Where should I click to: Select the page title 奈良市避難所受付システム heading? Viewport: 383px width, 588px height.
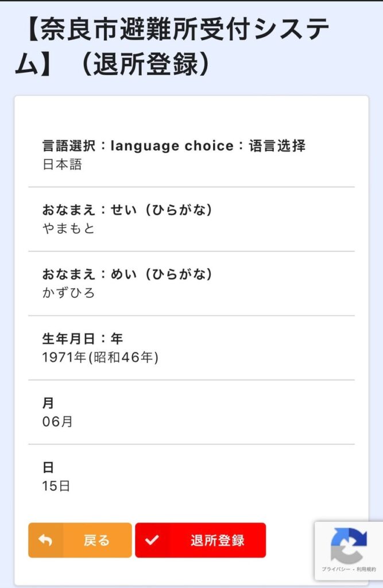point(173,46)
